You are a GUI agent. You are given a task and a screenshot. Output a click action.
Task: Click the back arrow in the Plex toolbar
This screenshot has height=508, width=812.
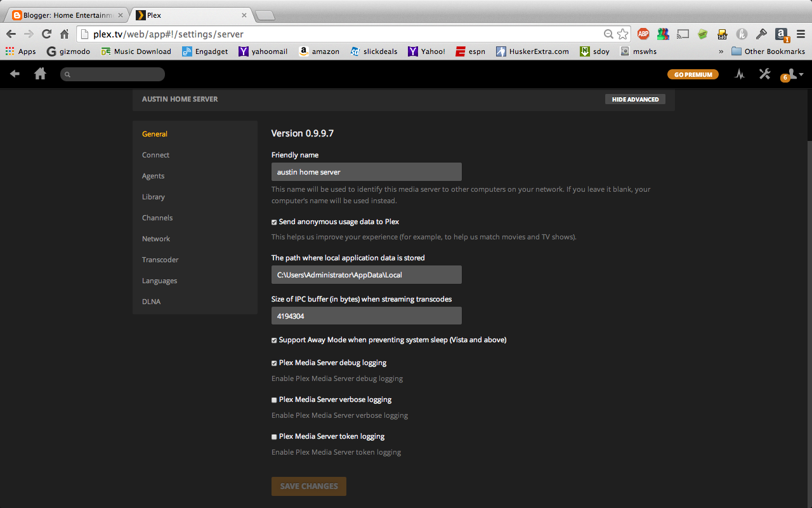14,74
